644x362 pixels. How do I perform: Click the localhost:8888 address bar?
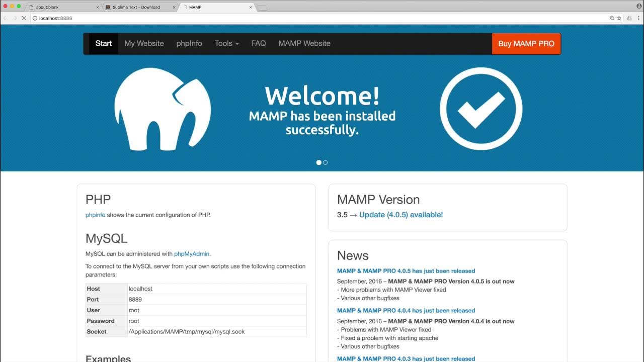322,18
